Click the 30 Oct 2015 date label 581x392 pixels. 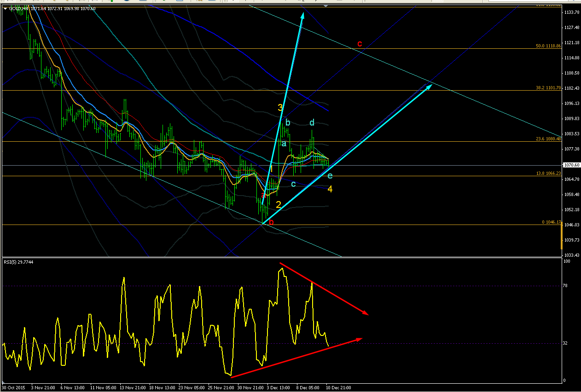pos(13,388)
